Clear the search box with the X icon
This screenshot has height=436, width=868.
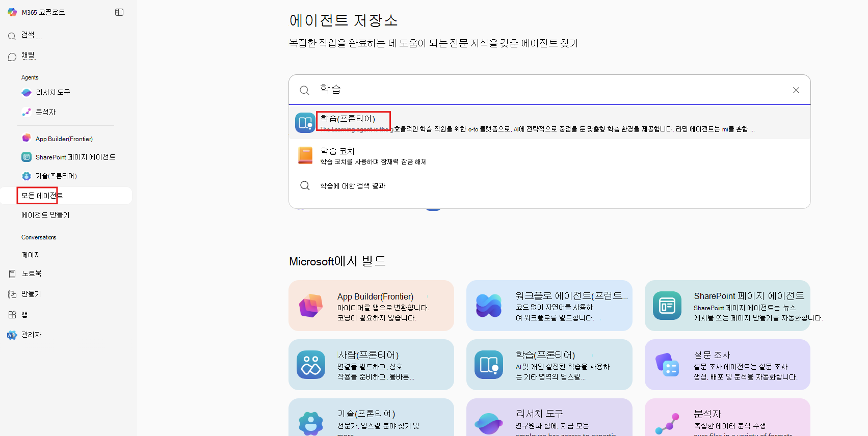pyautogui.click(x=796, y=90)
